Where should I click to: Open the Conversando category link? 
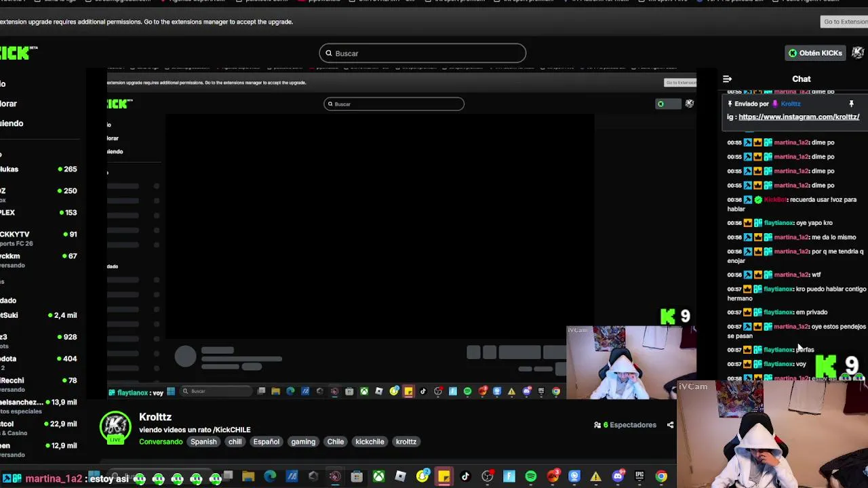pyautogui.click(x=161, y=442)
